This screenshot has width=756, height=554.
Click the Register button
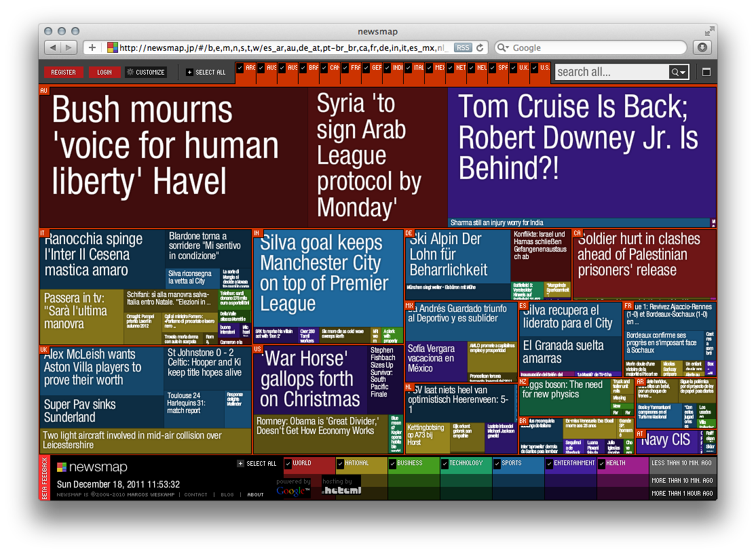click(63, 72)
